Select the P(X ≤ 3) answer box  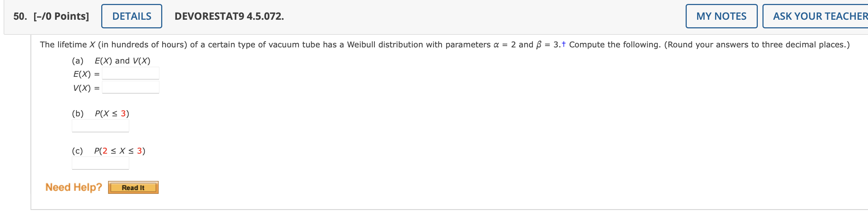100,126
